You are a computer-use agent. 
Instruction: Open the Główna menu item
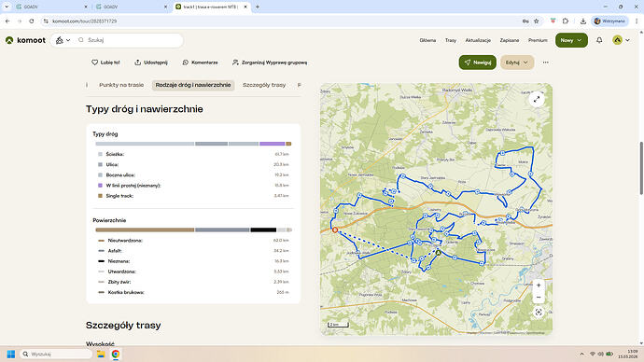pos(427,40)
